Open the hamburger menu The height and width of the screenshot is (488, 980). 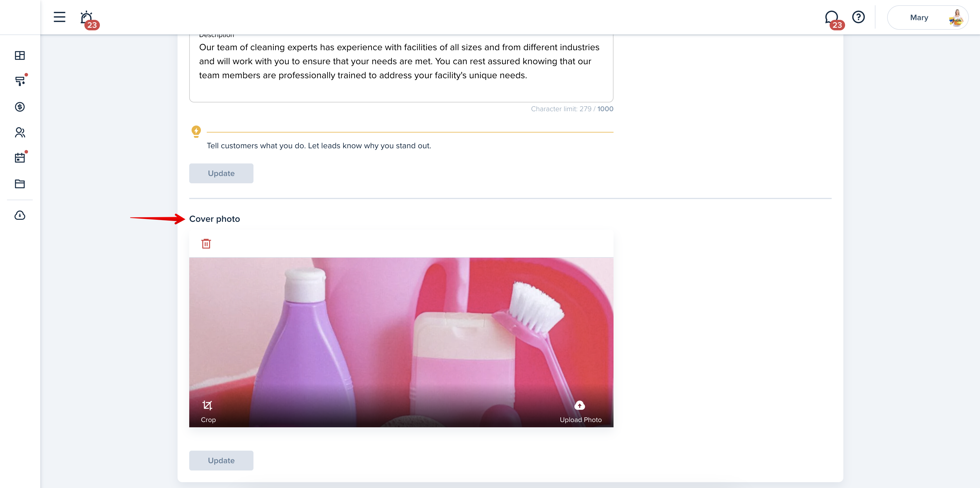[59, 17]
